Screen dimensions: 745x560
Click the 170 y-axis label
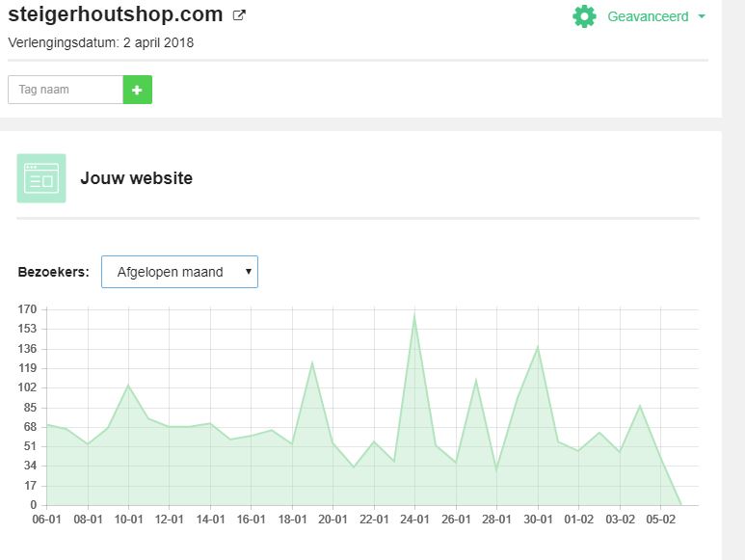(27, 309)
